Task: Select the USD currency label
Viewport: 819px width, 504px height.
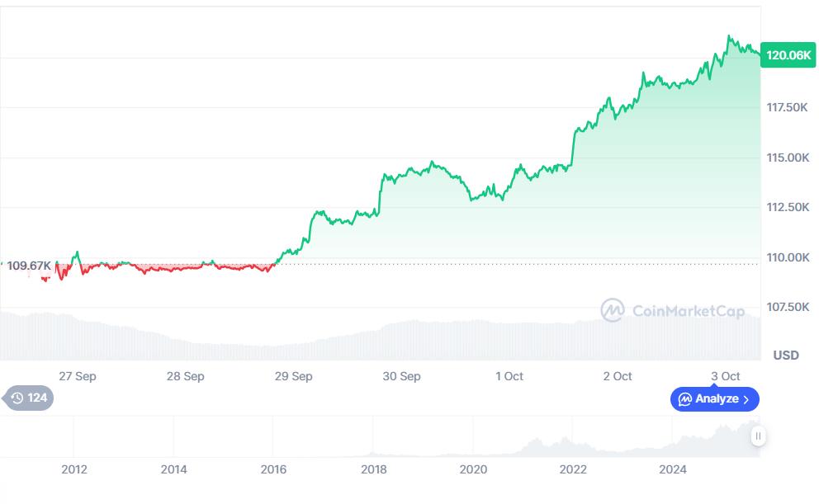Action: pyautogui.click(x=786, y=355)
